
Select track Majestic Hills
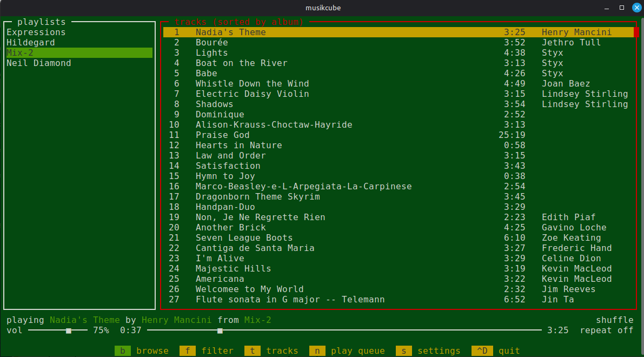(x=399, y=269)
